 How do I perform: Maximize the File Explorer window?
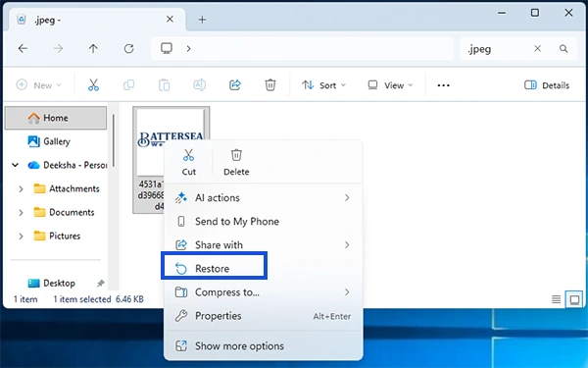coord(535,13)
